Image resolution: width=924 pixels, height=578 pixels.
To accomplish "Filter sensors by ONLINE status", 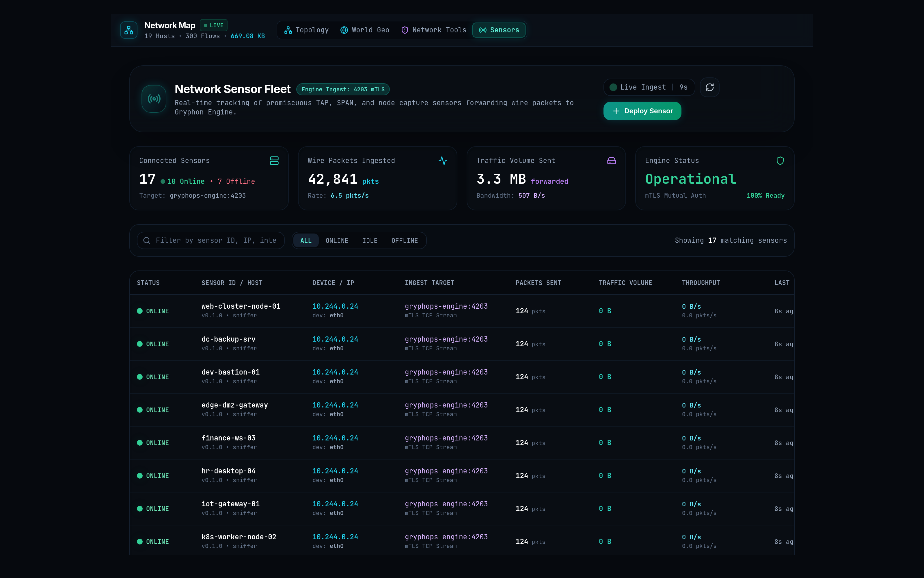I will tap(337, 240).
